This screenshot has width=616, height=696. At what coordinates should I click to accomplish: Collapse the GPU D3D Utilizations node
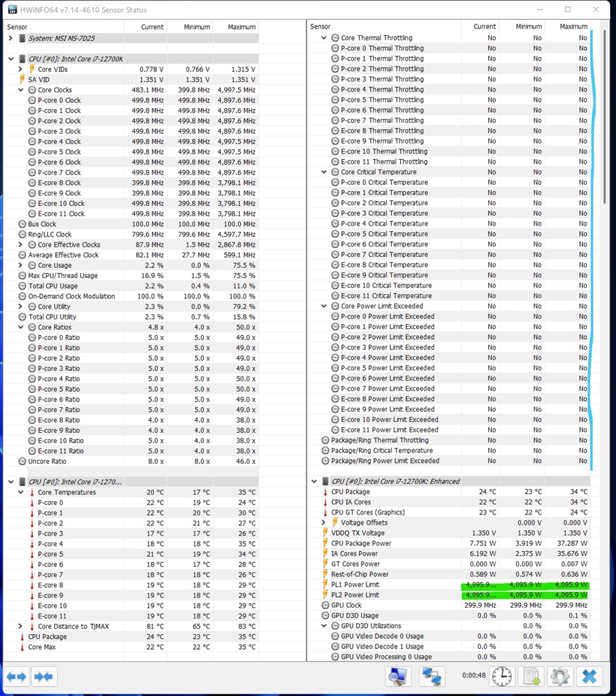(x=324, y=626)
